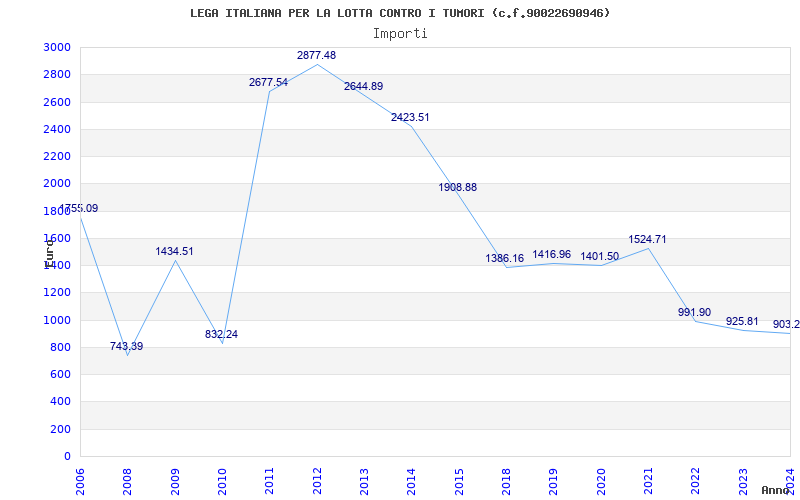Viewport: 800px width, 500px height.
Task: Click x-axis year label 2020
Action: 601,481
